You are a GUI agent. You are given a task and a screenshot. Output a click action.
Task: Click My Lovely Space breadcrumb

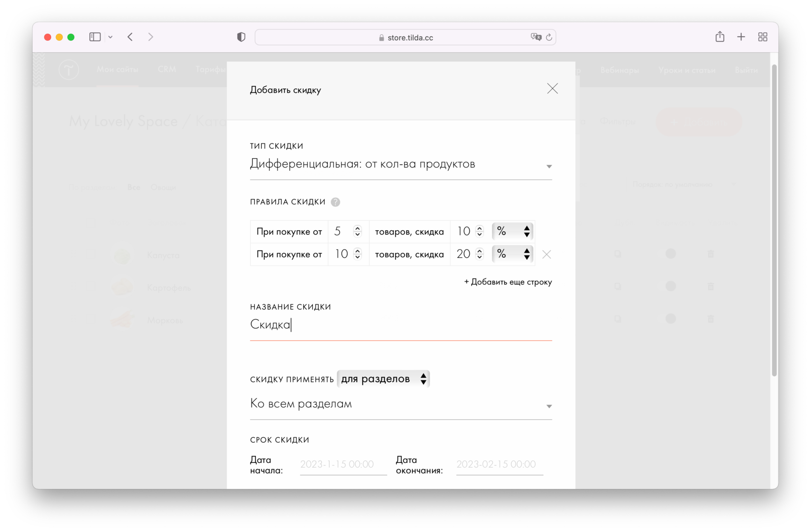(x=123, y=121)
